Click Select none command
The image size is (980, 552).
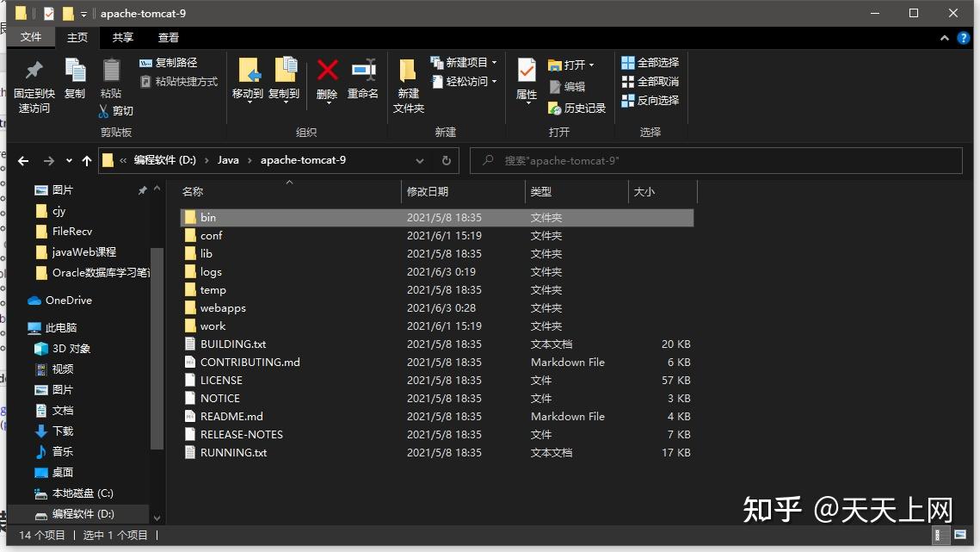[650, 81]
